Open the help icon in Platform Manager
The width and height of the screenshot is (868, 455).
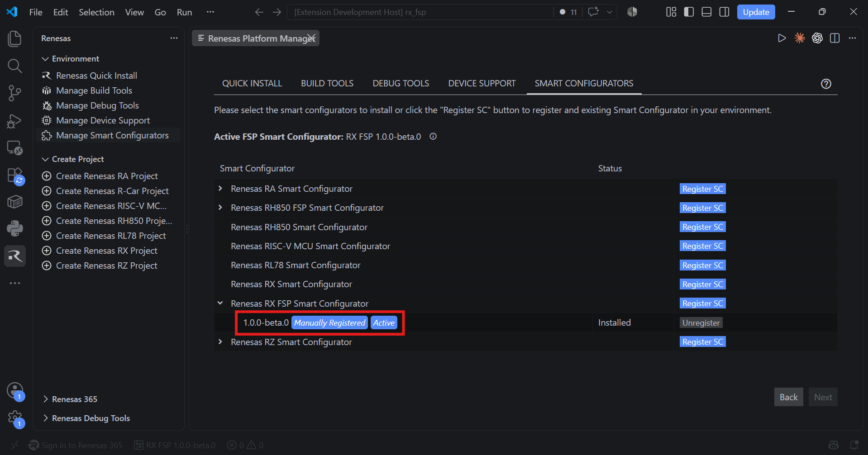(826, 84)
